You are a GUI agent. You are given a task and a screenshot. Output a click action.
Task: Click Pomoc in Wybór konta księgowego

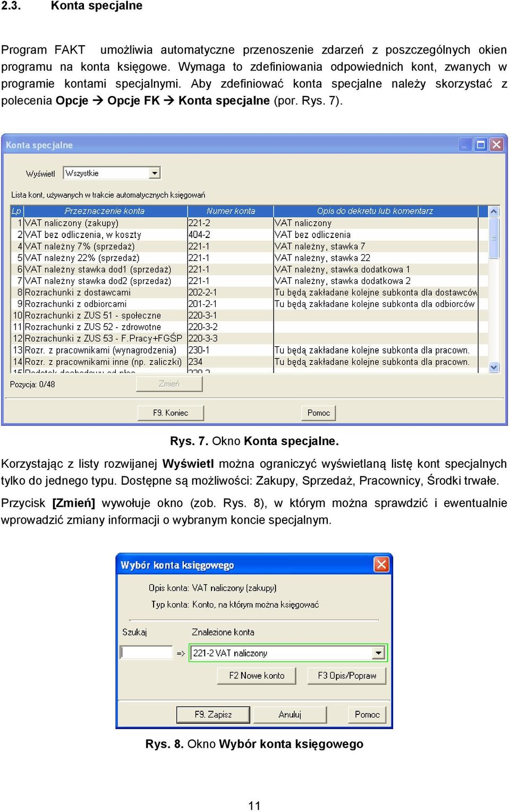click(x=367, y=714)
